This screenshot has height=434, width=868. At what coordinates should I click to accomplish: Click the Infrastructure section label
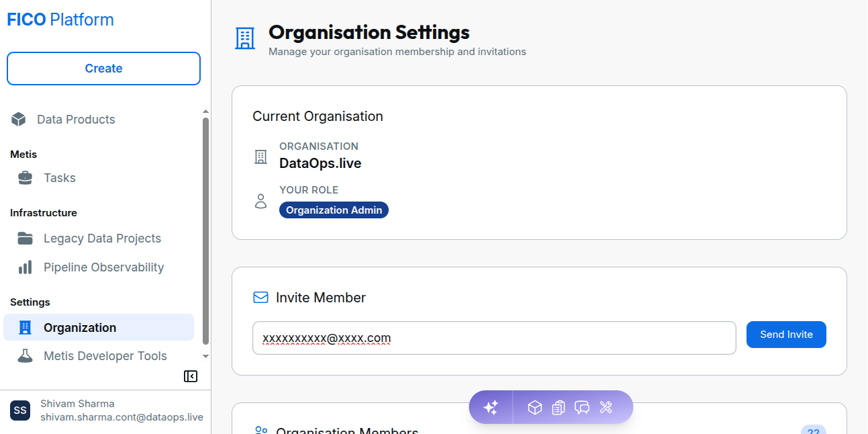pos(44,213)
